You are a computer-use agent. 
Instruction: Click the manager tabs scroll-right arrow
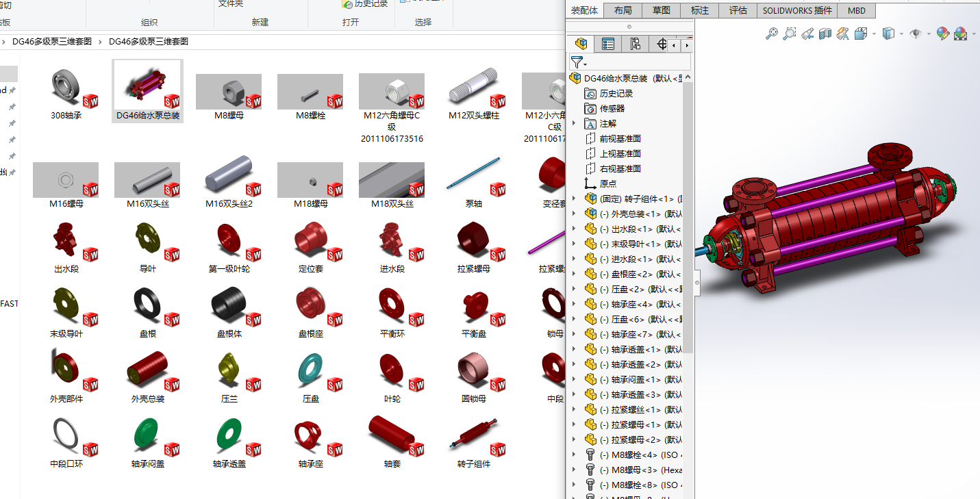(686, 44)
